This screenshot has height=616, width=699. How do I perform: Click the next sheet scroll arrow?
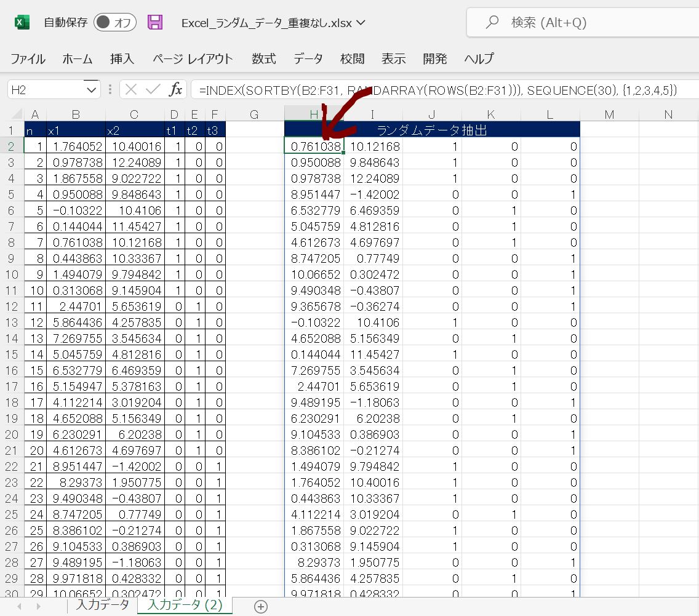[x=38, y=606]
